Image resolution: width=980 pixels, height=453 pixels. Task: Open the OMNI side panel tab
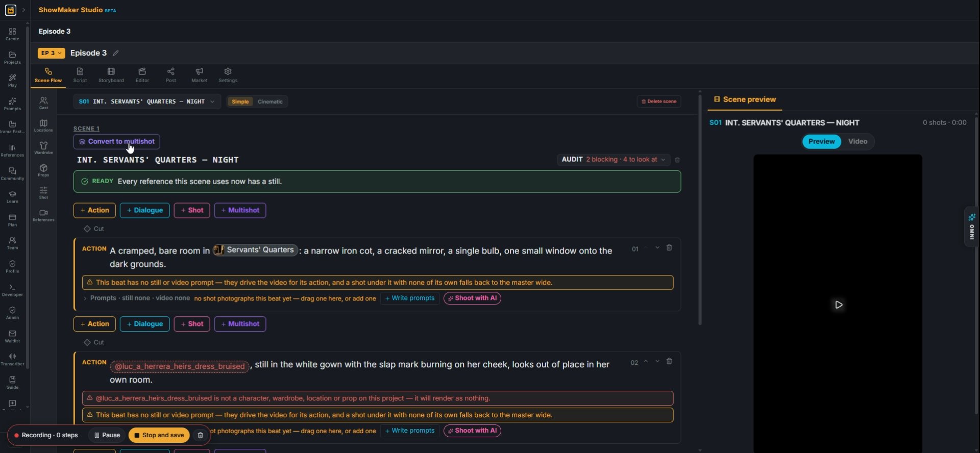[972, 227]
